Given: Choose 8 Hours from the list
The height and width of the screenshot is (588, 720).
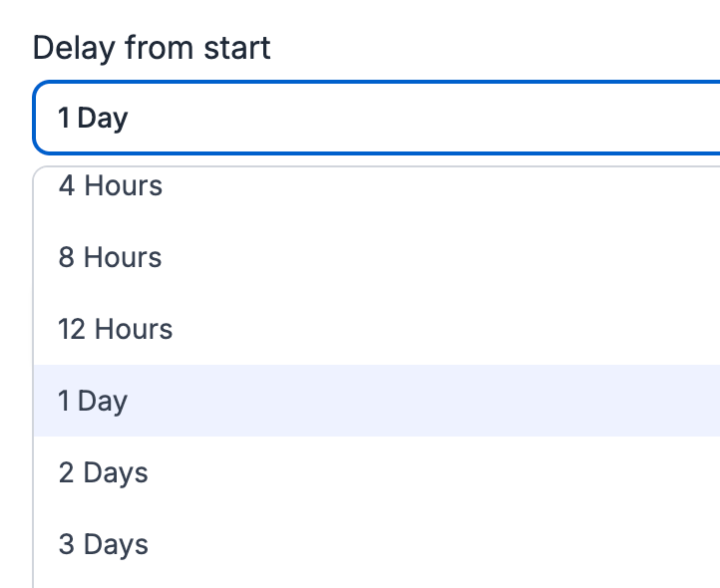Looking at the screenshot, I should (x=377, y=257).
